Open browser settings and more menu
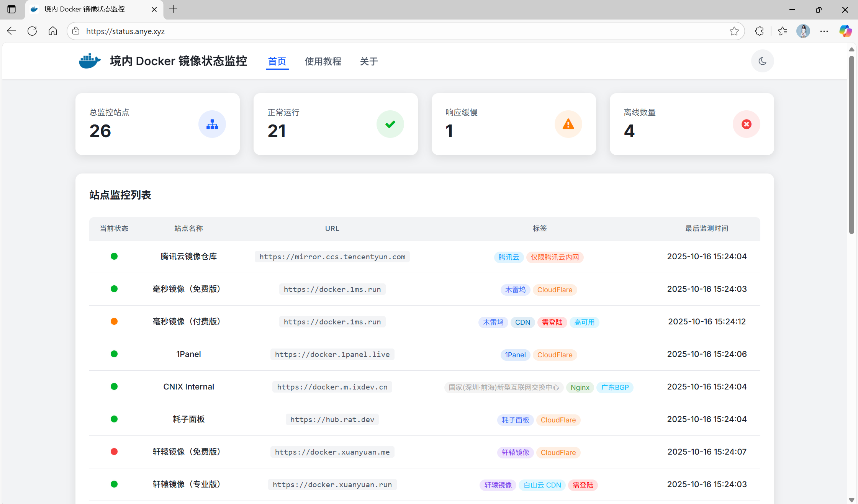The width and height of the screenshot is (858, 504). [x=824, y=31]
